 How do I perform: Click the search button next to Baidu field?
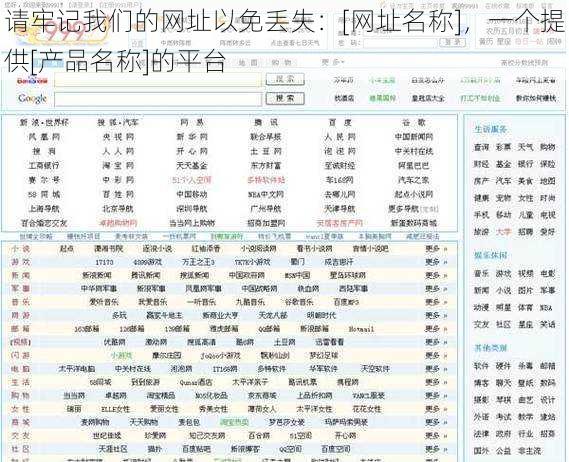[x=285, y=79]
